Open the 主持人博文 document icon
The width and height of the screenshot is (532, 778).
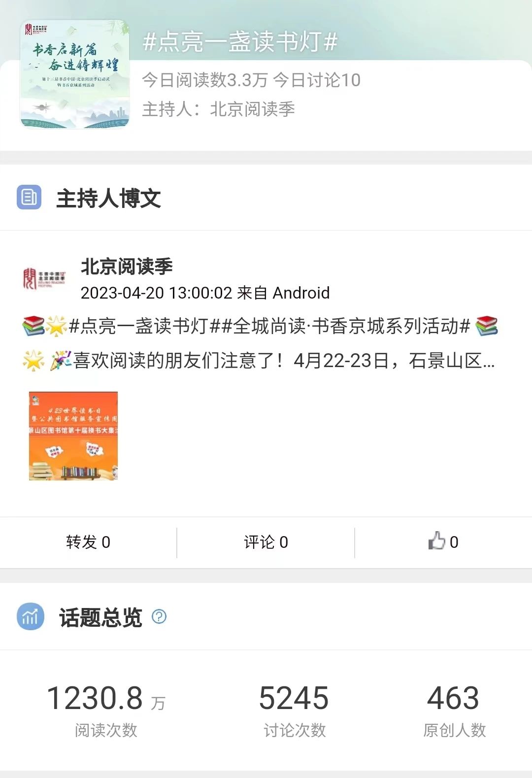[x=29, y=198]
